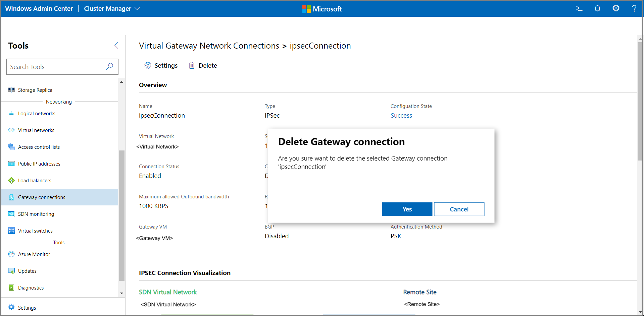Image resolution: width=644 pixels, height=316 pixels.
Task: Cancel the Delete Gateway connection dialog
Action: point(459,209)
